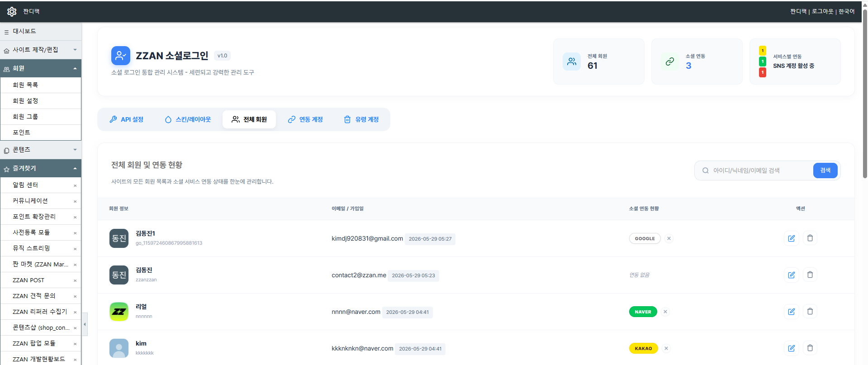Open the 유령 계정 tab
The width and height of the screenshot is (868, 365).
[361, 119]
